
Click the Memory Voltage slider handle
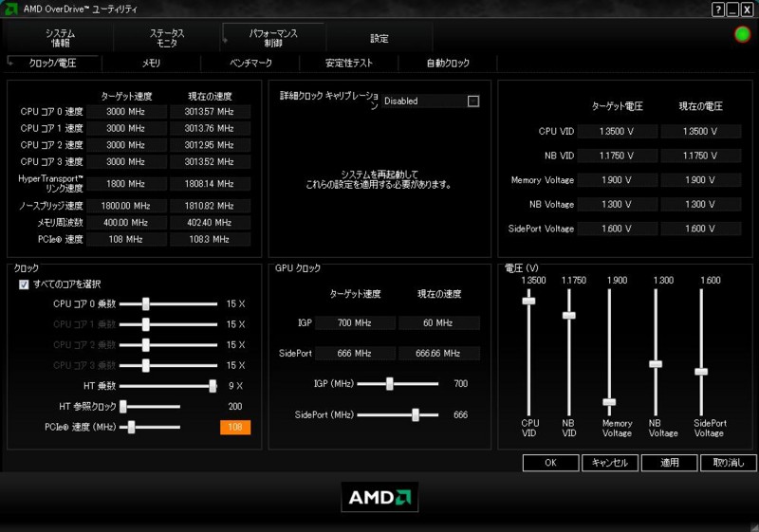[x=609, y=402]
